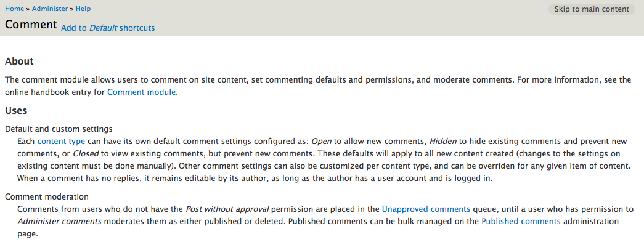Click the About section heading
This screenshot has height=250, width=644.
tap(19, 62)
